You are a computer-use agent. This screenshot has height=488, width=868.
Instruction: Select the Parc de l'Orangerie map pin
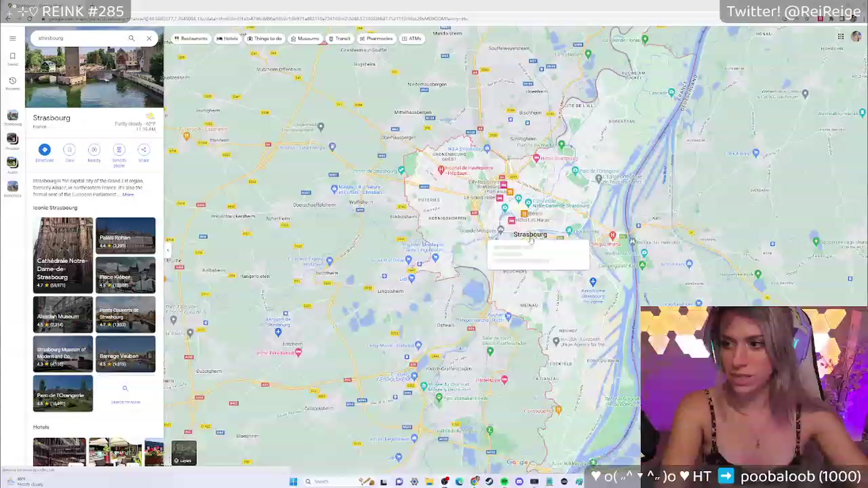click(x=575, y=171)
